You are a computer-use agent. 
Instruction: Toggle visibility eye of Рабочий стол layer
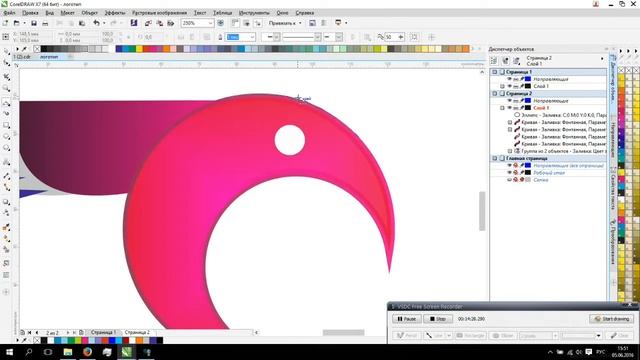pos(509,173)
